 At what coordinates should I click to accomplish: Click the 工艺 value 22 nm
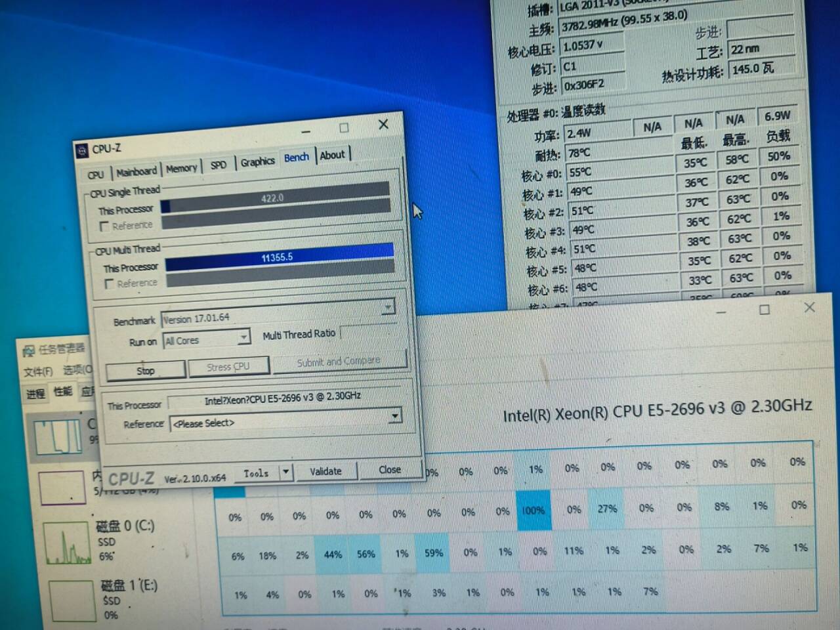(x=761, y=49)
